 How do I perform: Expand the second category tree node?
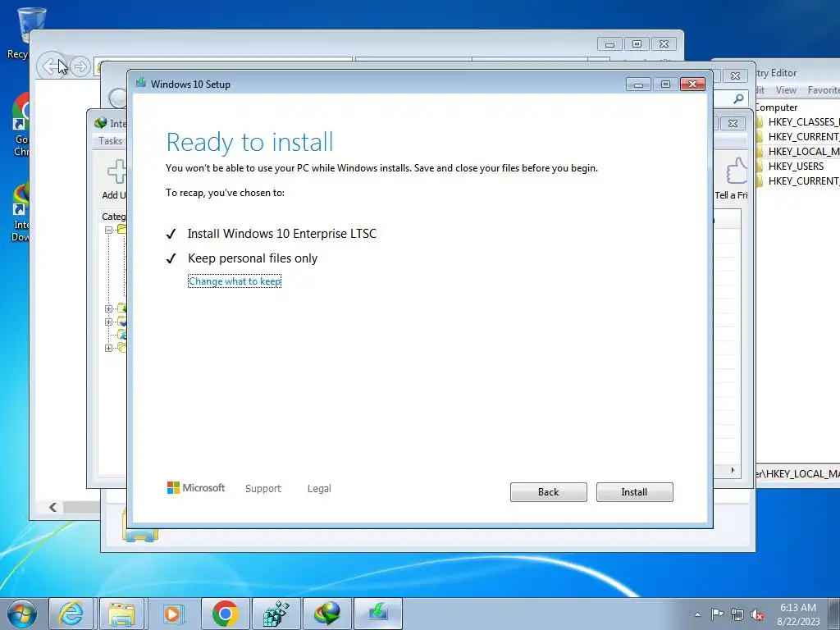coord(109,308)
